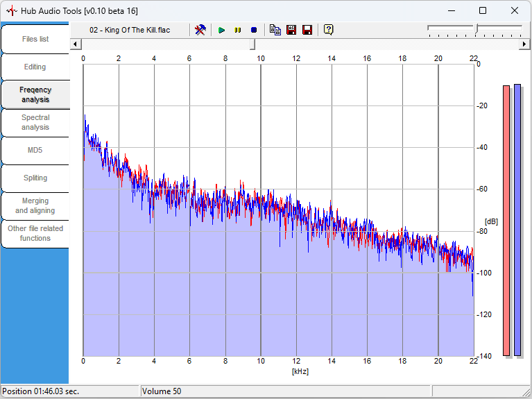The image size is (532, 399).
Task: Click the position scrollbar right arrow
Action: tap(524, 44)
